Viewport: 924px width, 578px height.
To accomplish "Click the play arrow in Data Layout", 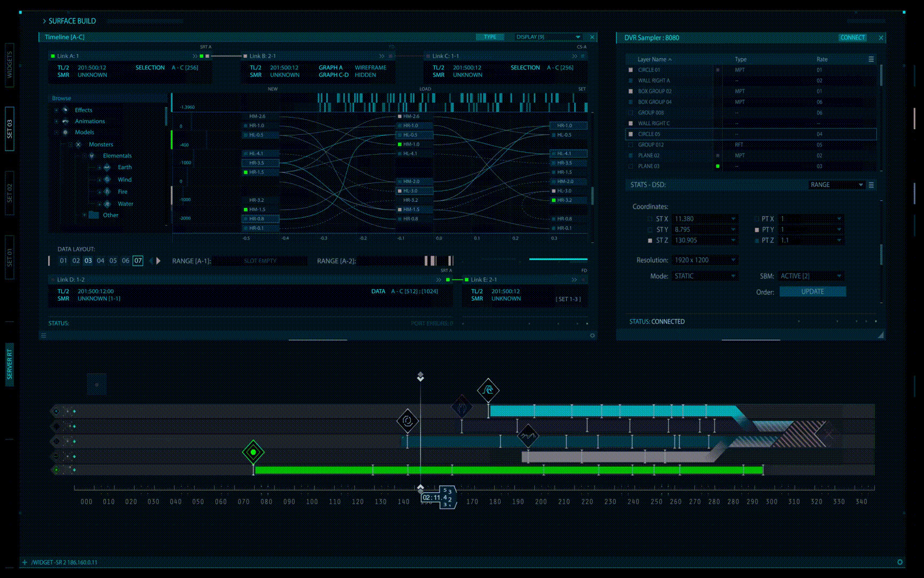I will (x=158, y=261).
